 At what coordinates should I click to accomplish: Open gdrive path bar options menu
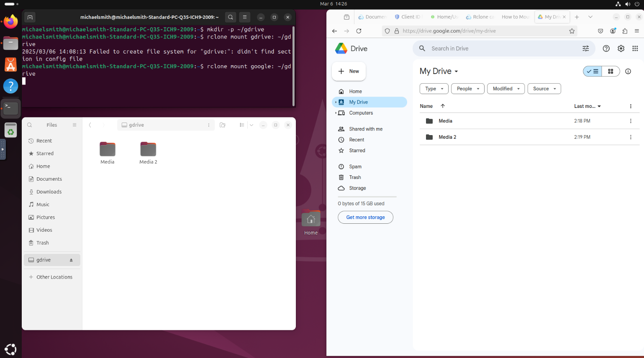point(209,125)
